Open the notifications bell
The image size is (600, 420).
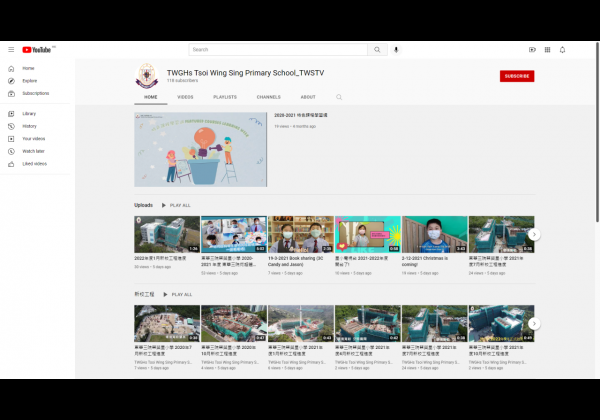point(562,50)
